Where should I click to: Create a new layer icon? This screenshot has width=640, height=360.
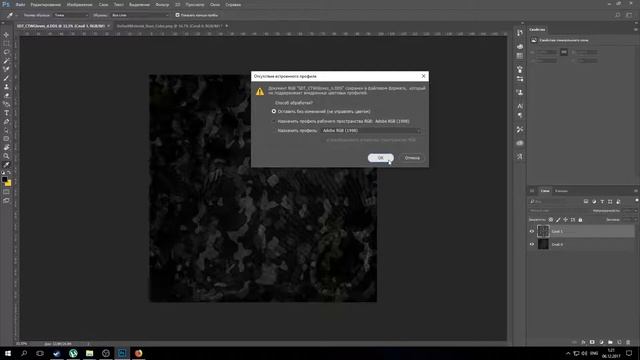click(619, 342)
